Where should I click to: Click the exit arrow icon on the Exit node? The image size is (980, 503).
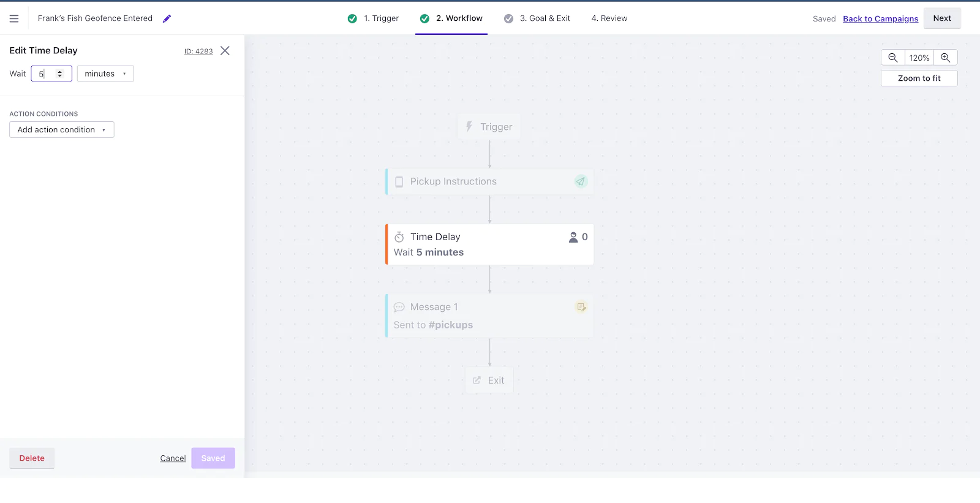[477, 379]
